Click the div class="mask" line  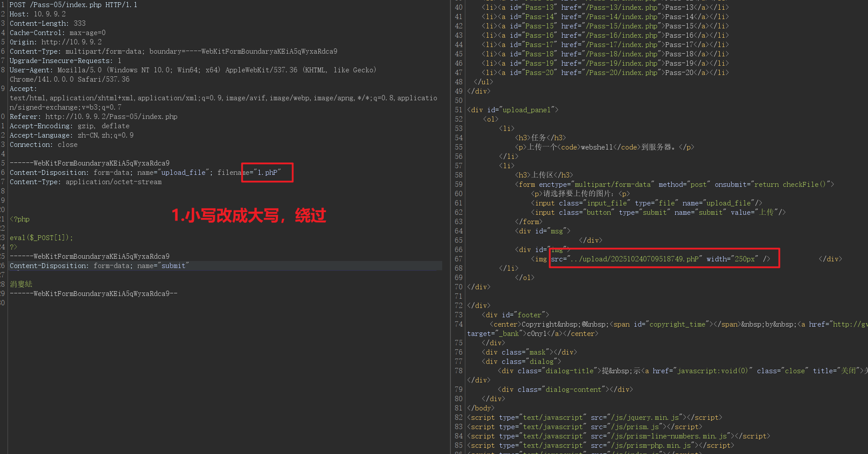pos(530,352)
